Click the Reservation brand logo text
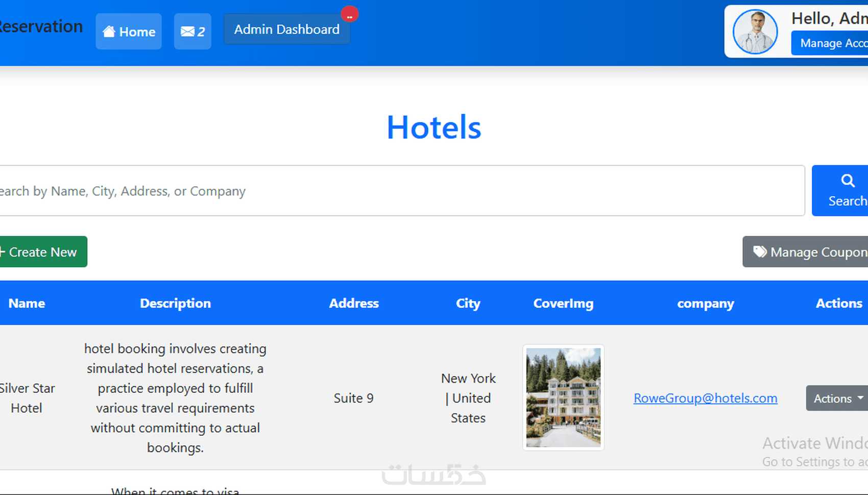Image resolution: width=868 pixels, height=495 pixels. 41,27
